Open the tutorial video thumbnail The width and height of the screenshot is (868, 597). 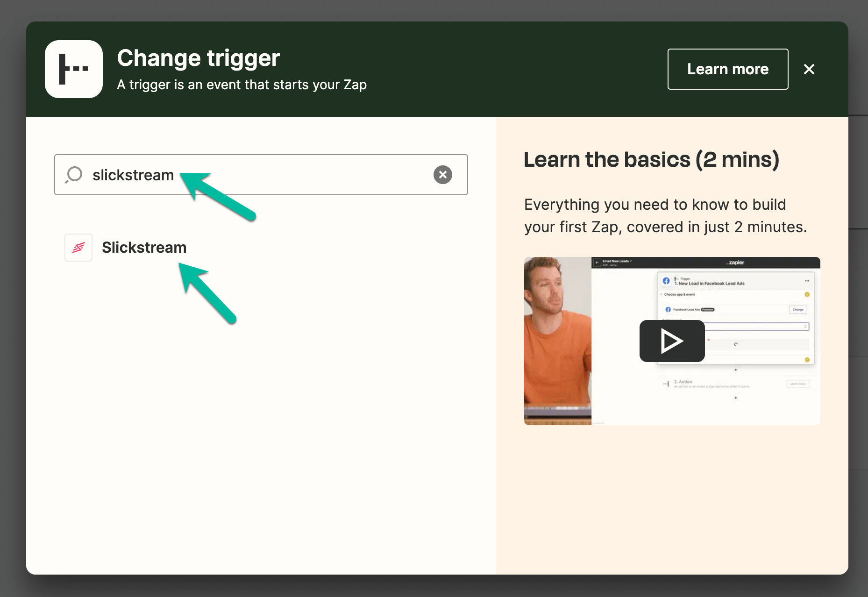tap(672, 341)
